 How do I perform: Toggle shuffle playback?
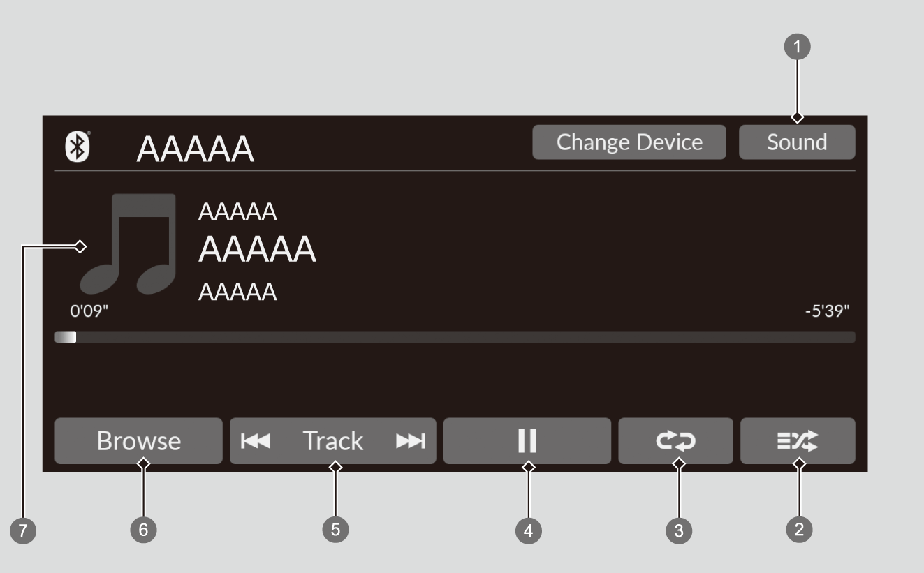point(798,441)
